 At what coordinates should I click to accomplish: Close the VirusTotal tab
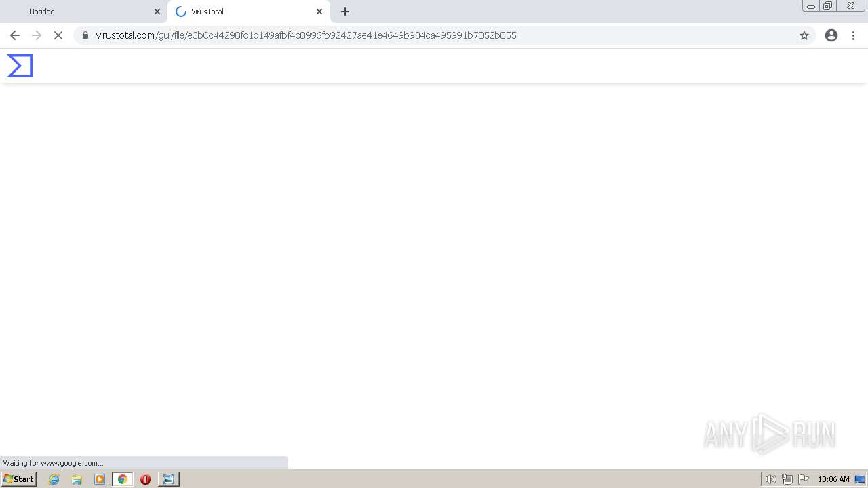coord(319,12)
